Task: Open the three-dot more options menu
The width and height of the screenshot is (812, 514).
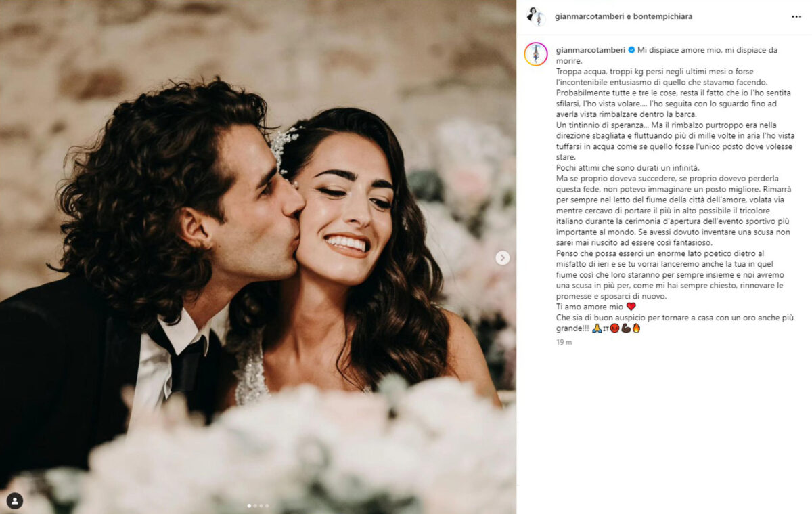Action: coord(796,16)
